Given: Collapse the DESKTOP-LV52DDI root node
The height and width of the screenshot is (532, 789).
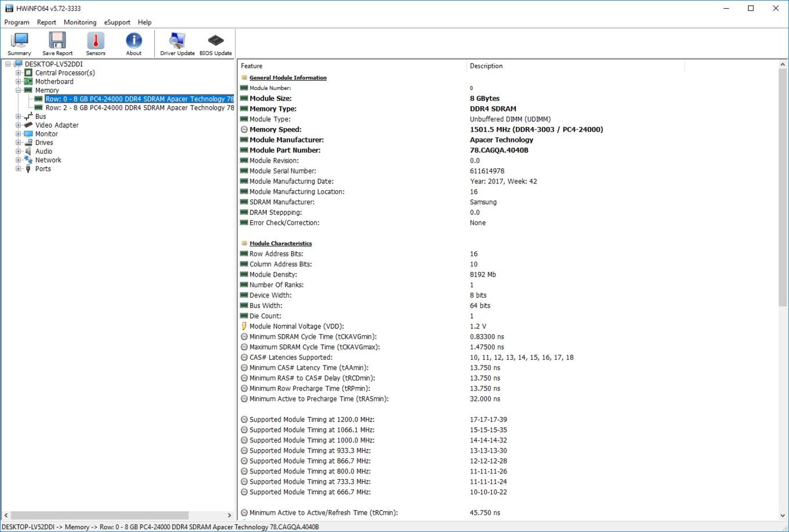Looking at the screenshot, I should [x=8, y=64].
